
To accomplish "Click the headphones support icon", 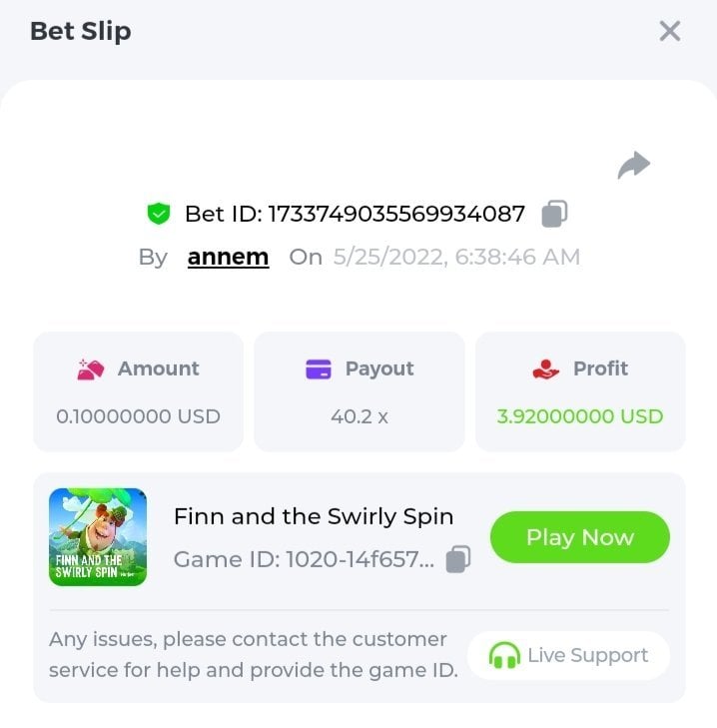I will pos(504,655).
